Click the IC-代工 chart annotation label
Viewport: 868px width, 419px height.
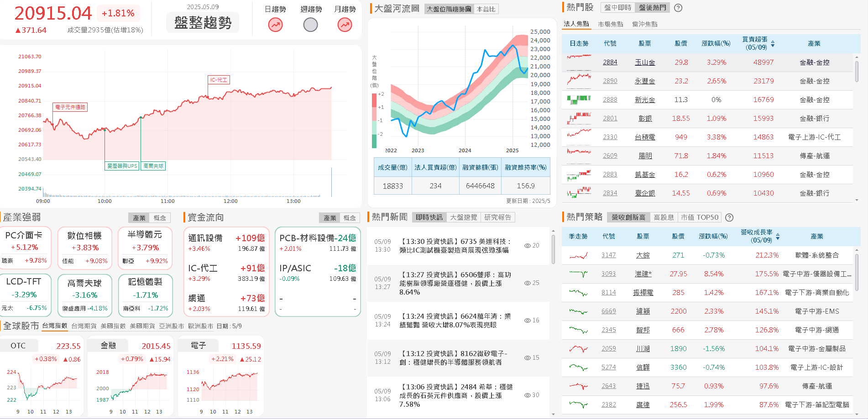219,80
